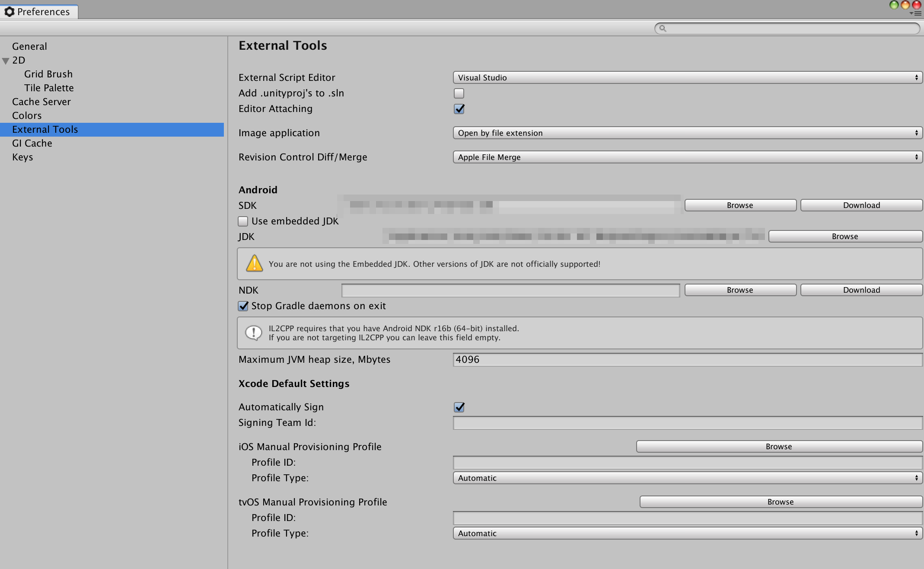Select Cache Server in sidebar

pos(41,102)
